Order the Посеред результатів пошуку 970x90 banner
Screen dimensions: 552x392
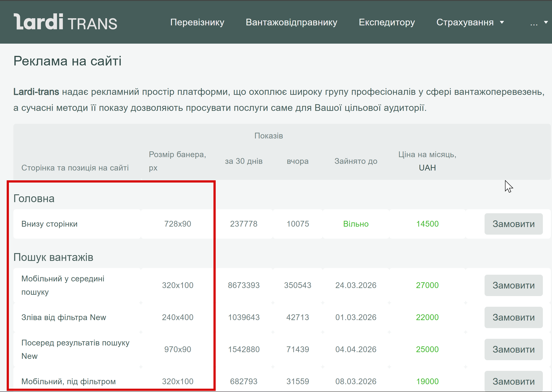click(513, 349)
